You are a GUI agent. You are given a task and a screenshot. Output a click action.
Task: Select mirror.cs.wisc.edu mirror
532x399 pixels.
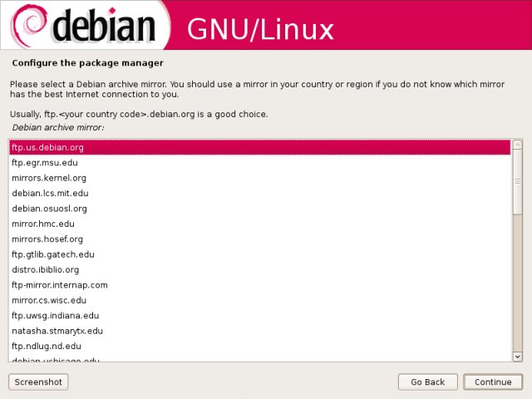click(x=49, y=300)
